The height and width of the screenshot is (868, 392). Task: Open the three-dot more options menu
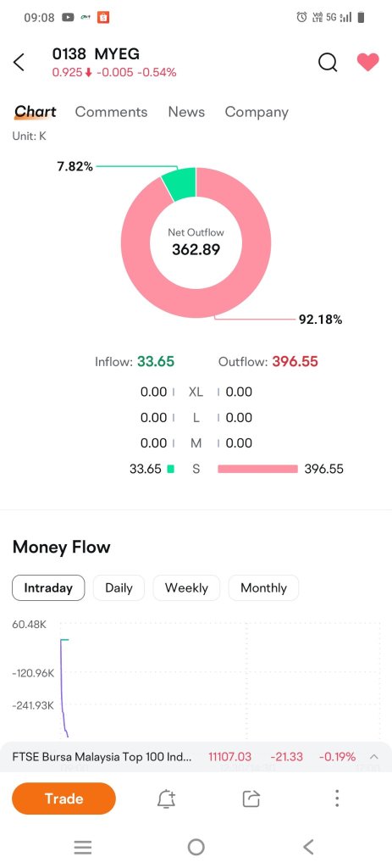(x=337, y=798)
